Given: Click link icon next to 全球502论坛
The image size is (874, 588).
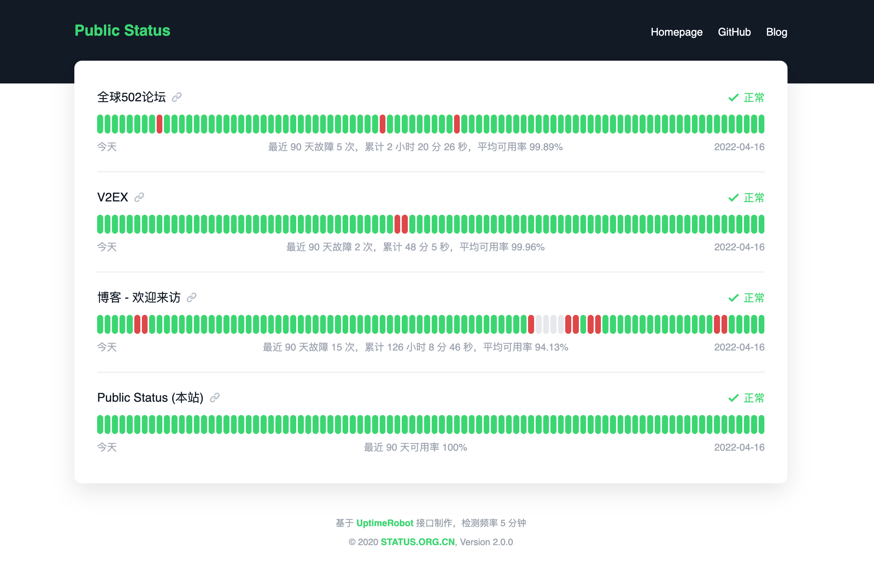Looking at the screenshot, I should click(177, 97).
